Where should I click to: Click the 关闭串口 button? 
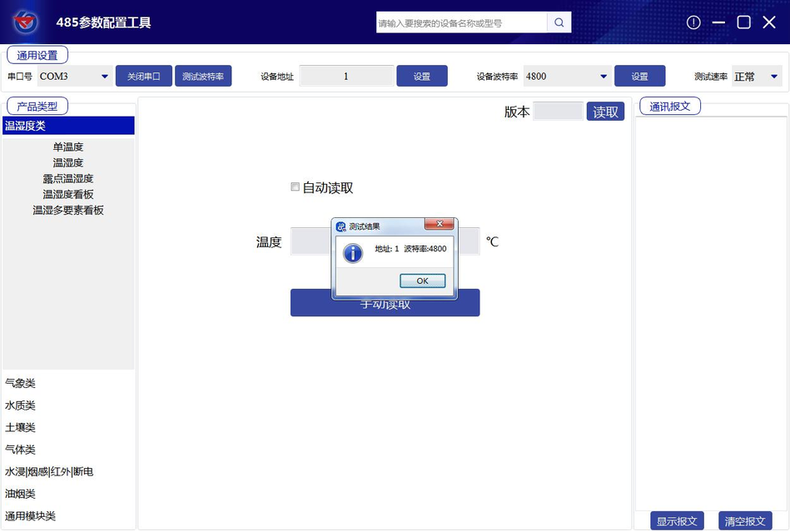143,76
